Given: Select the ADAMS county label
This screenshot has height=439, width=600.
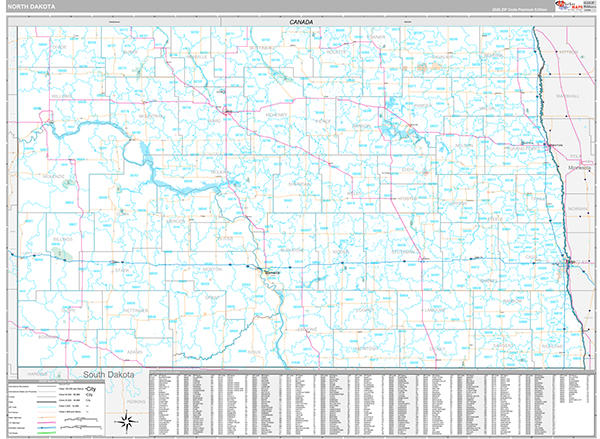Looking at the screenshot, I should coord(135,352).
